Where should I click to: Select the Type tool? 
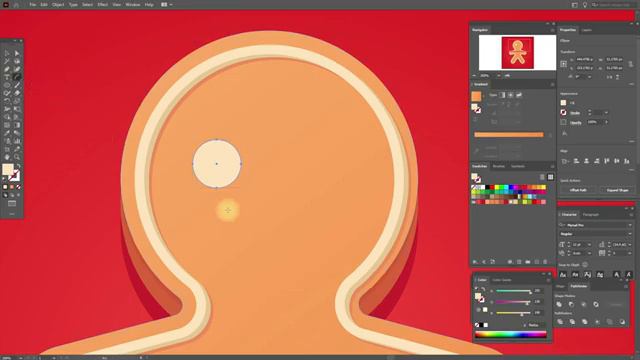[x=7, y=77]
